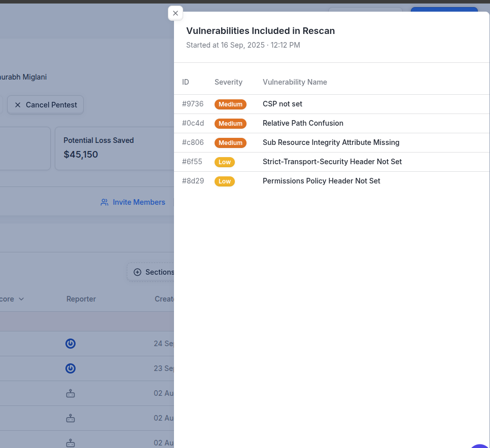The width and height of the screenshot is (490, 448).
Task: Click the Potential Loss Saved card
Action: 115,148
